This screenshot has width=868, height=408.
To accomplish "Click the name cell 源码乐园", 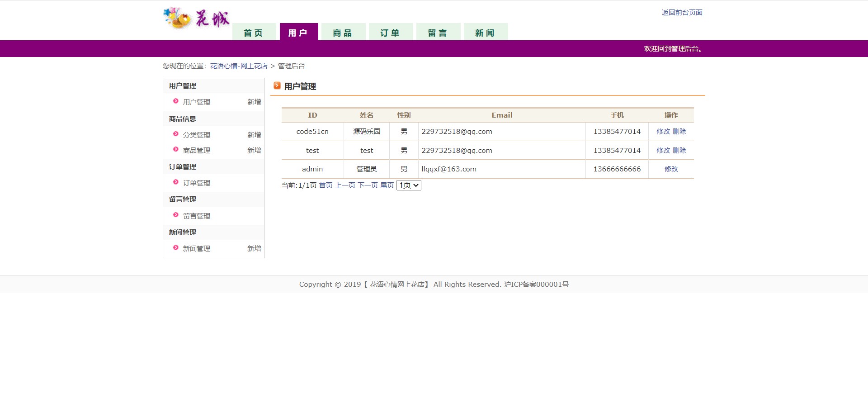I will tap(367, 132).
